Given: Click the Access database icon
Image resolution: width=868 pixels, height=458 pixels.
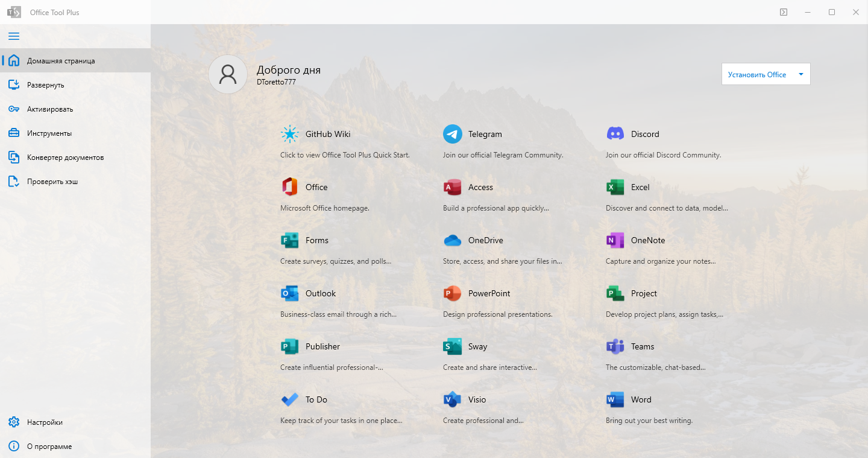Looking at the screenshot, I should coord(453,187).
